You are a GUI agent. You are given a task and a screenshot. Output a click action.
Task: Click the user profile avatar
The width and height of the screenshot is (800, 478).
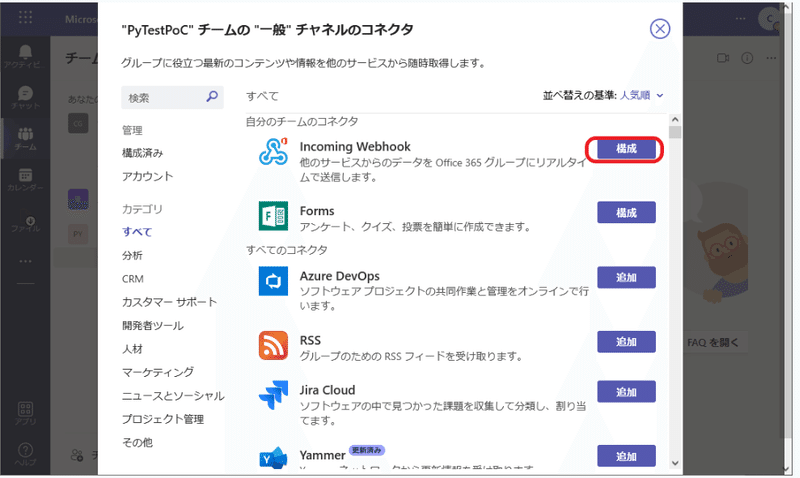768,19
